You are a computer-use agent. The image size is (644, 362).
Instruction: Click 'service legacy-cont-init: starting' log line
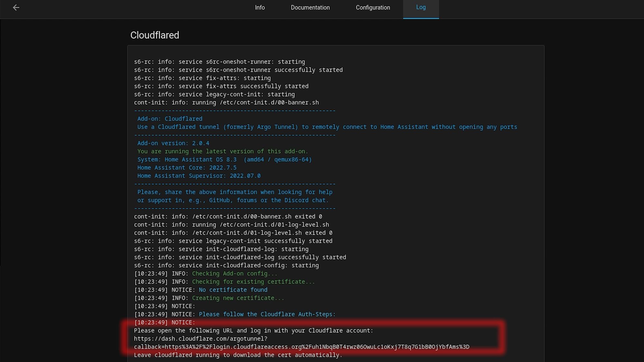[214, 94]
